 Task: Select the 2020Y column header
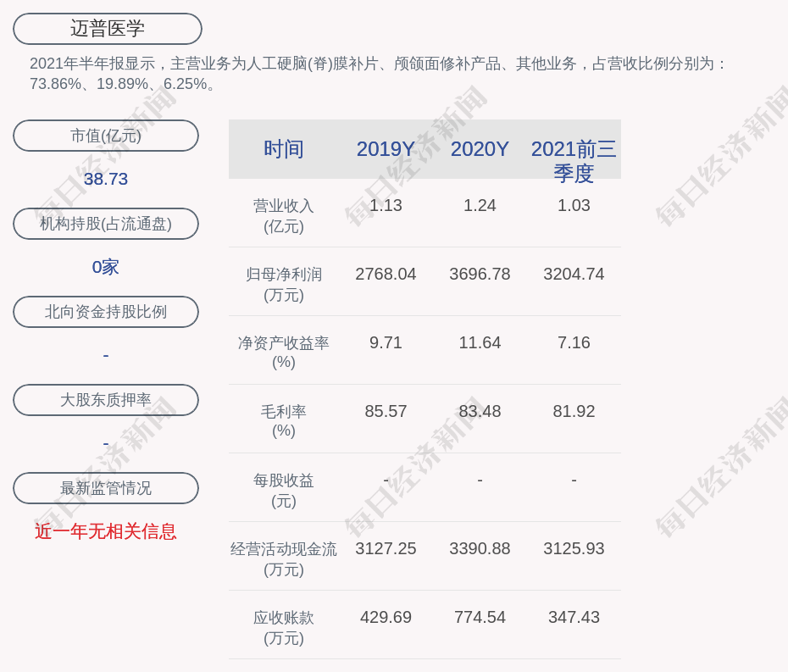[480, 149]
